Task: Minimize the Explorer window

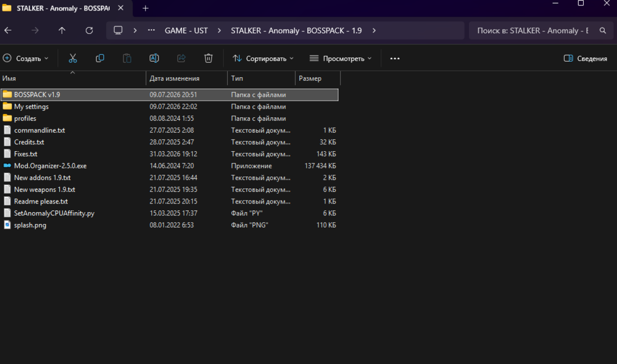Action: 555,3
